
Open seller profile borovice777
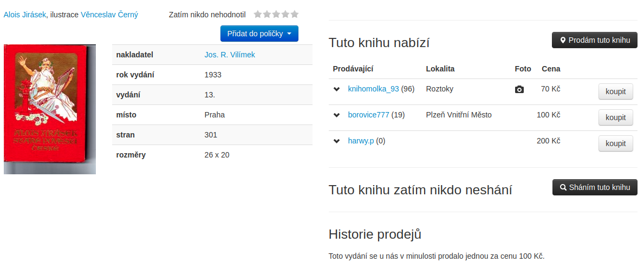368,115
